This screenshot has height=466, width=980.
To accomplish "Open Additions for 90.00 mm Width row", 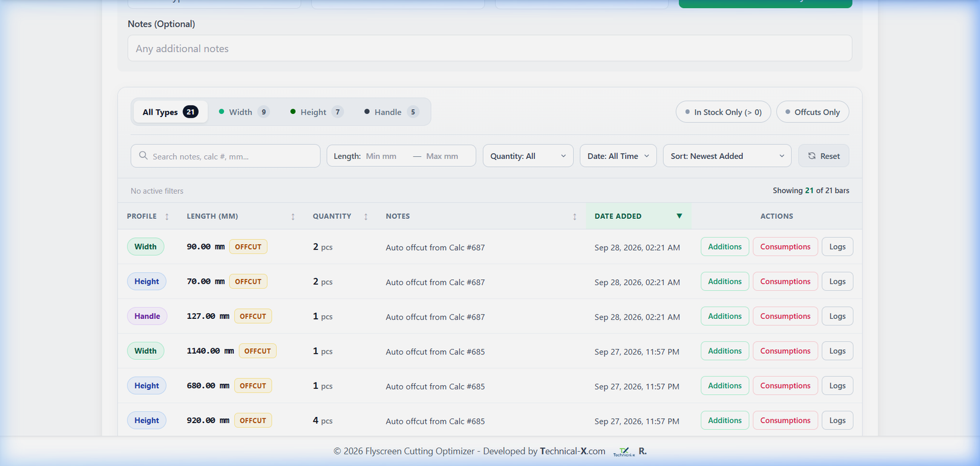I will 725,246.
